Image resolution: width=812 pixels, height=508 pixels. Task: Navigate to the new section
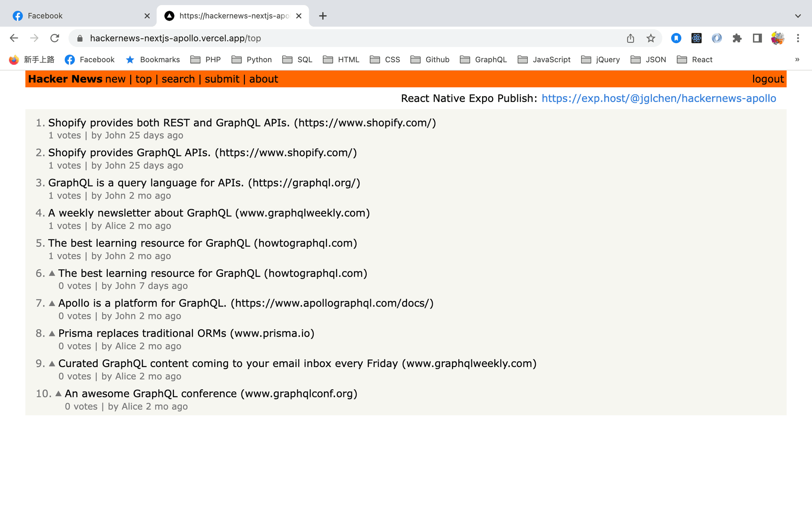tap(115, 79)
